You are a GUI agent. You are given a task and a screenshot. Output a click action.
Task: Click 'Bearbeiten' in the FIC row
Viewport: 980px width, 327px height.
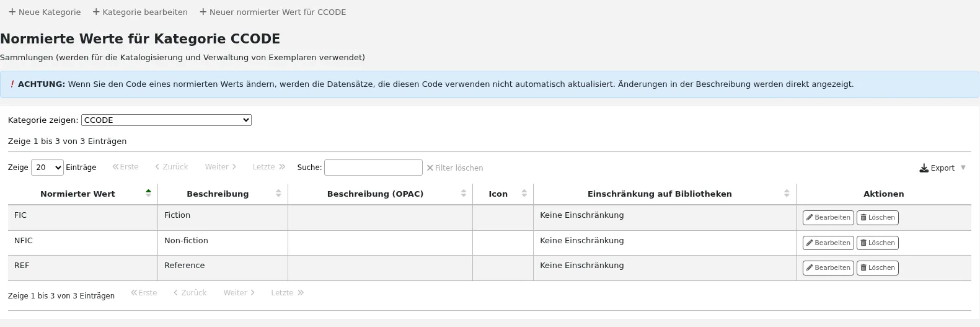[828, 218]
